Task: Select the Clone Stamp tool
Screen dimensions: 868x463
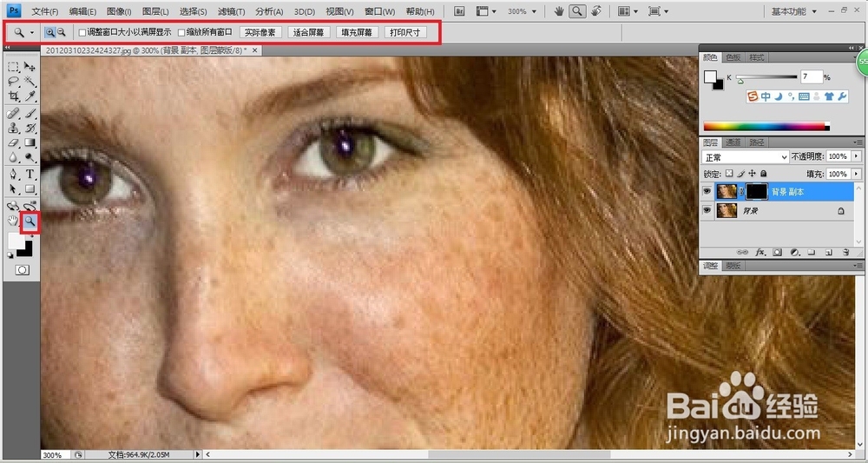Action: click(x=13, y=129)
